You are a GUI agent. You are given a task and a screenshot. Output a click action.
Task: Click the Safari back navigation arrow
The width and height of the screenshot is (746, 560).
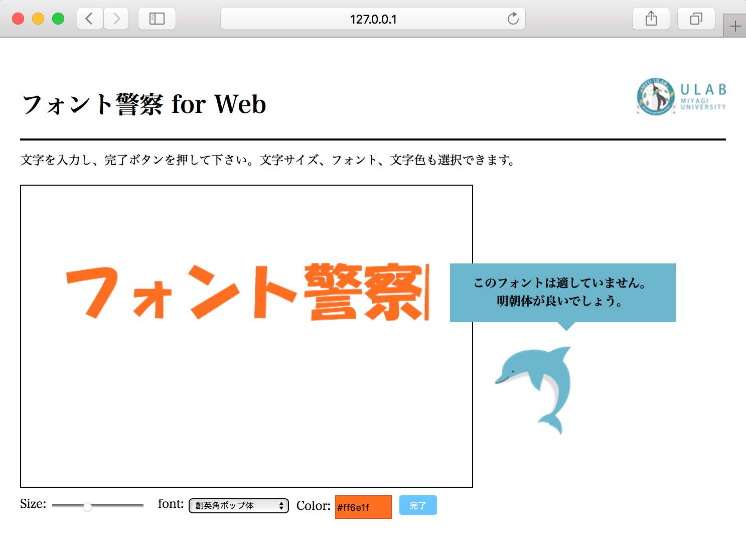pos(90,19)
